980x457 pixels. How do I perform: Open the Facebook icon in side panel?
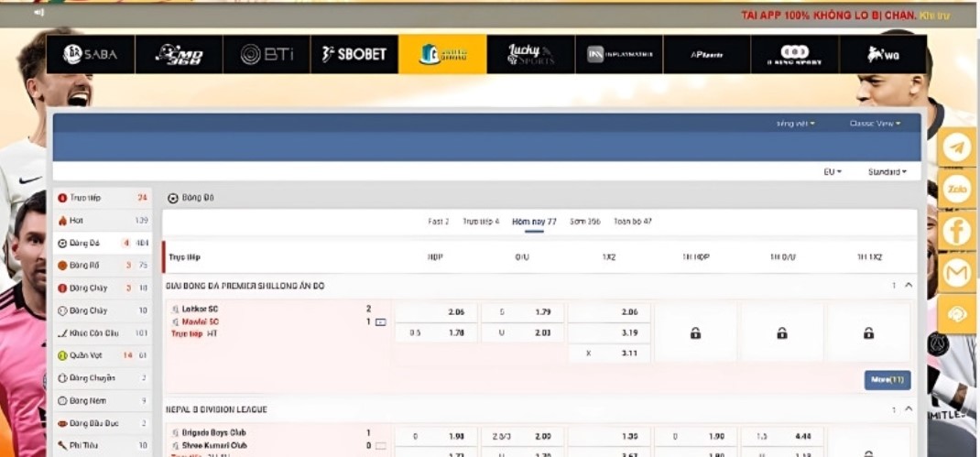[x=957, y=231]
